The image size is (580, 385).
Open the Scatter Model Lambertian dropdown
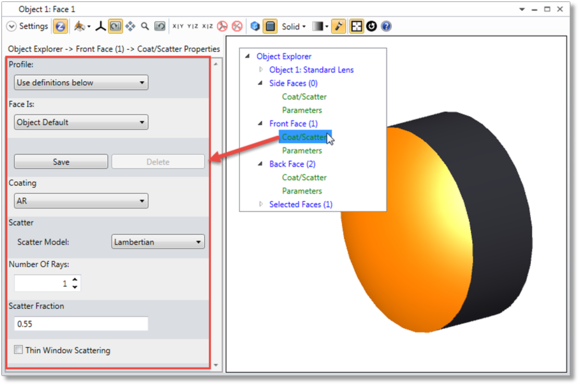coord(158,242)
